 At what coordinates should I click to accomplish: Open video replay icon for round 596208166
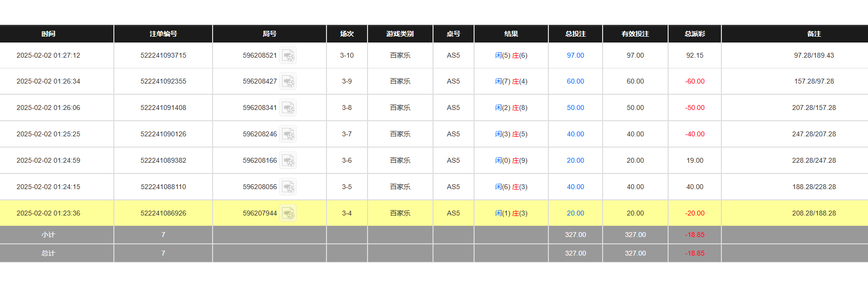pyautogui.click(x=288, y=161)
